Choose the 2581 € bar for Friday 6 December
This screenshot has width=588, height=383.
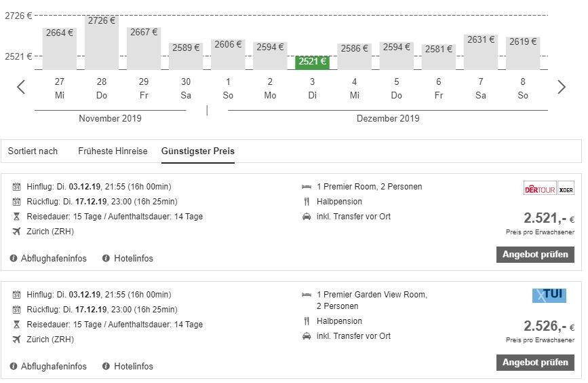click(439, 57)
